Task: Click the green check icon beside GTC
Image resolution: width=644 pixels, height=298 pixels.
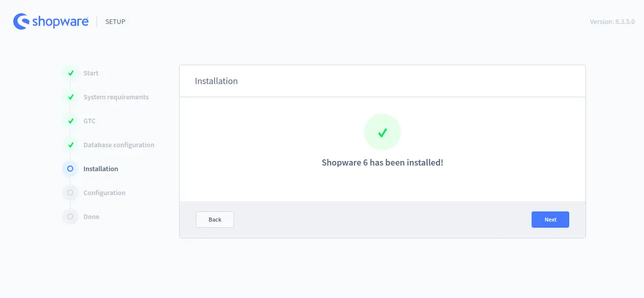Action: (x=70, y=121)
